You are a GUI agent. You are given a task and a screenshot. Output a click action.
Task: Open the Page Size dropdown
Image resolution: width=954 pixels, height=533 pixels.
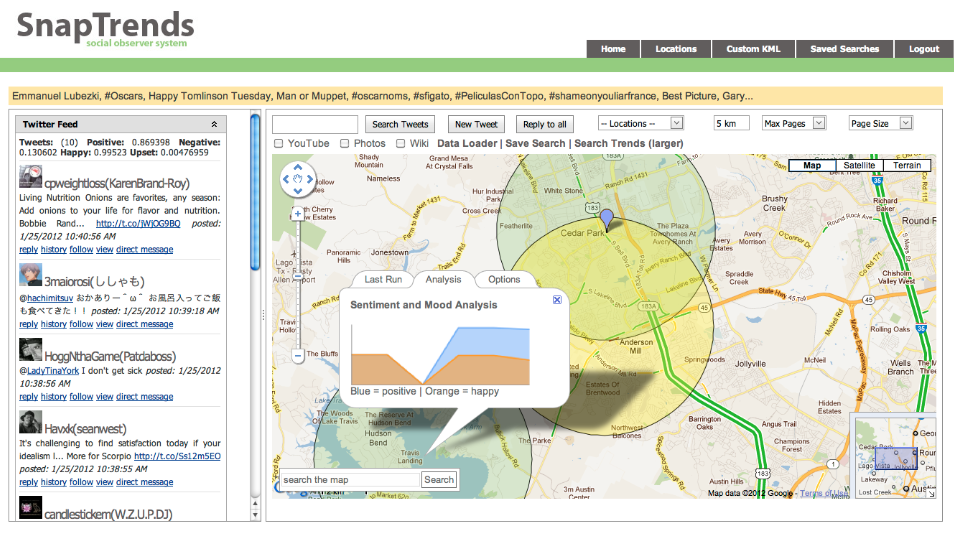pos(880,123)
